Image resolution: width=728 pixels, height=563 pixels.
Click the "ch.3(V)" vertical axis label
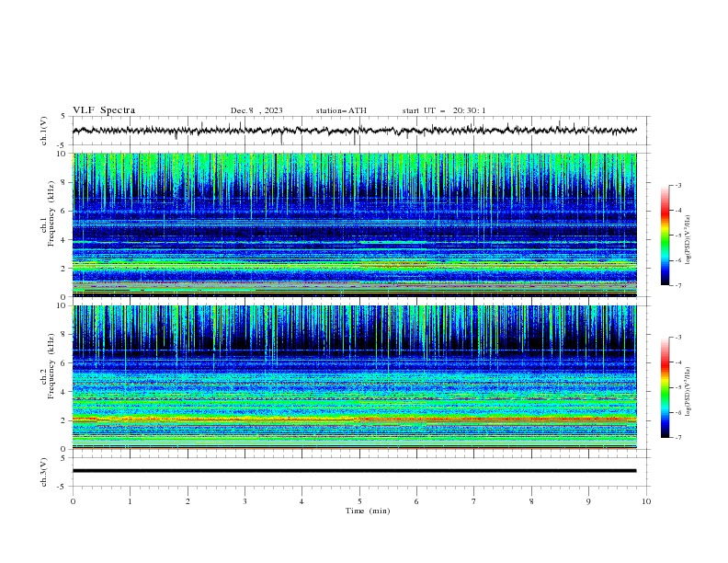coord(44,472)
